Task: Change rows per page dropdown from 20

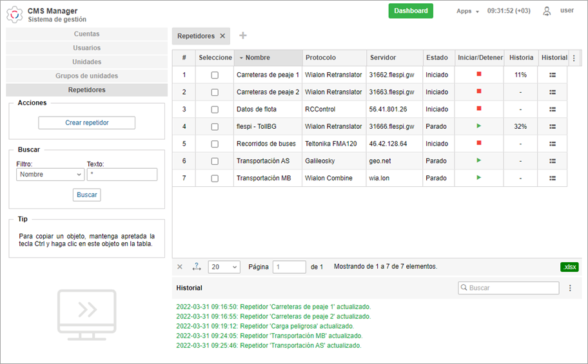Action: (x=224, y=267)
